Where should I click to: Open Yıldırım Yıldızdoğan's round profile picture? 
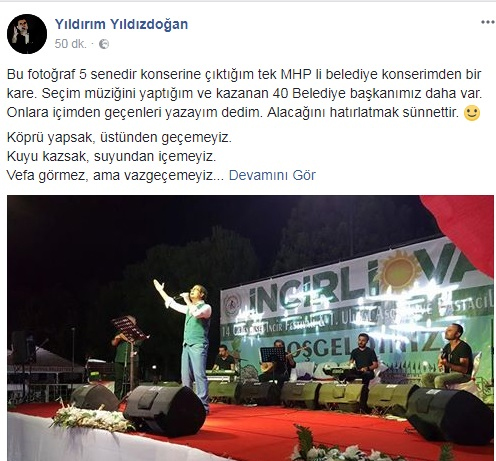click(x=27, y=34)
